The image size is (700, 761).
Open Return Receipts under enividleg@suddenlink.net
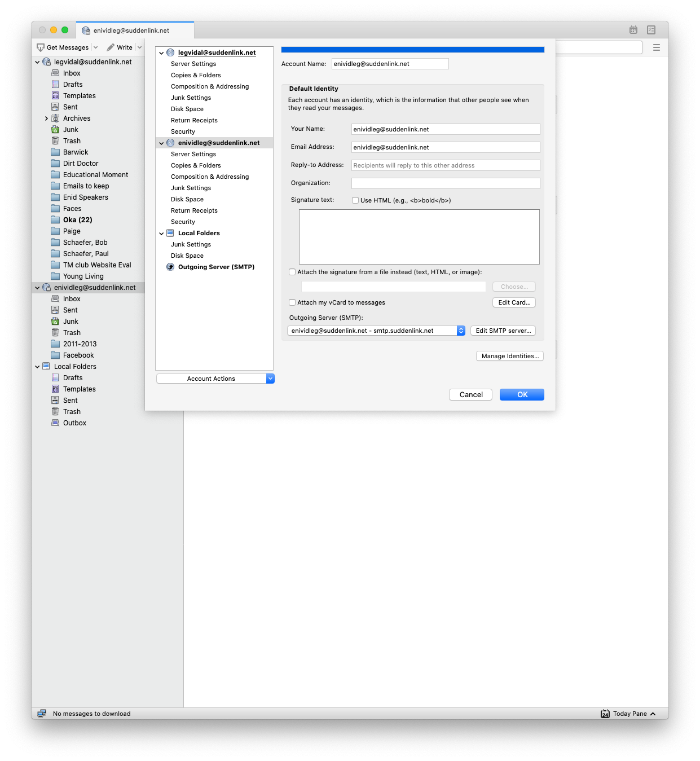click(x=194, y=210)
